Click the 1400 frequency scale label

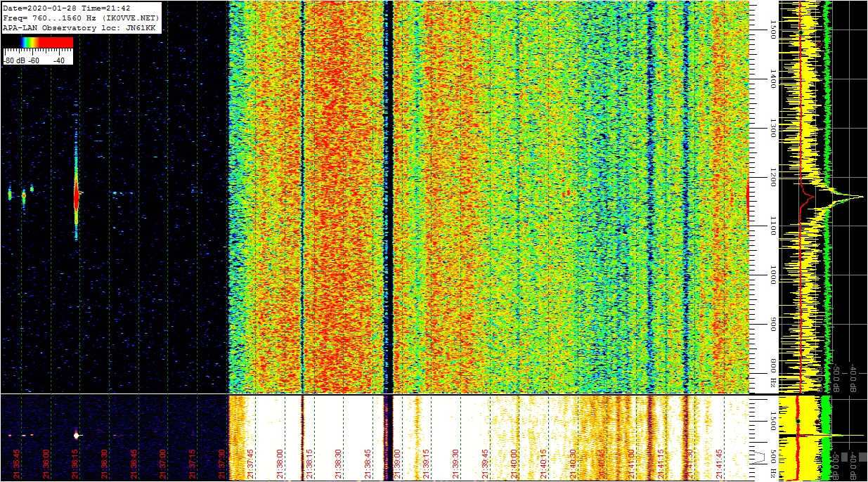(772, 79)
